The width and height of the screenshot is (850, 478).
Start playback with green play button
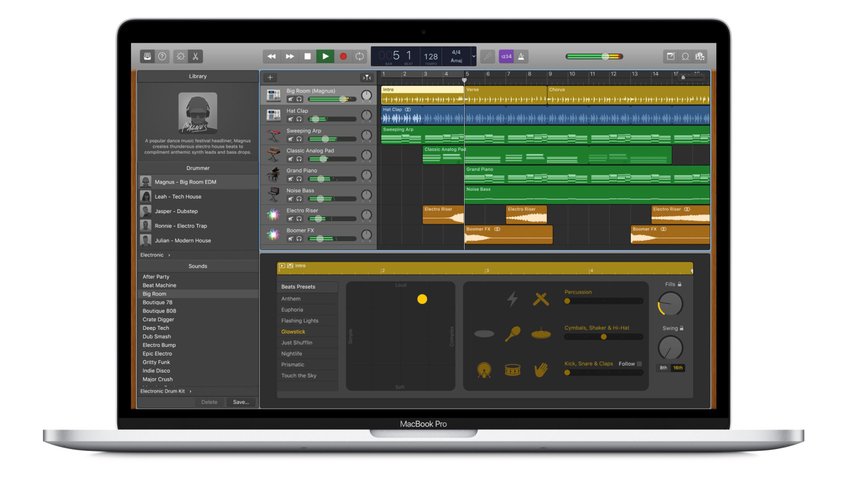pyautogui.click(x=325, y=56)
